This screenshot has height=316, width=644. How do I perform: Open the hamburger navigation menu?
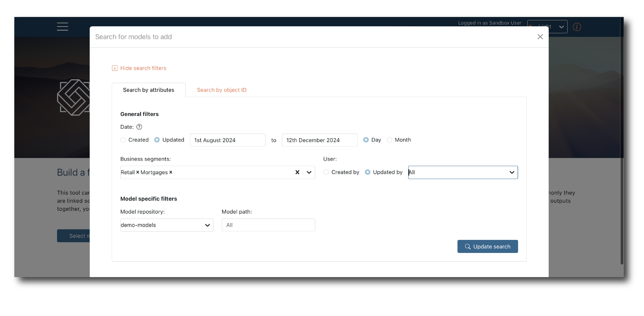[62, 27]
